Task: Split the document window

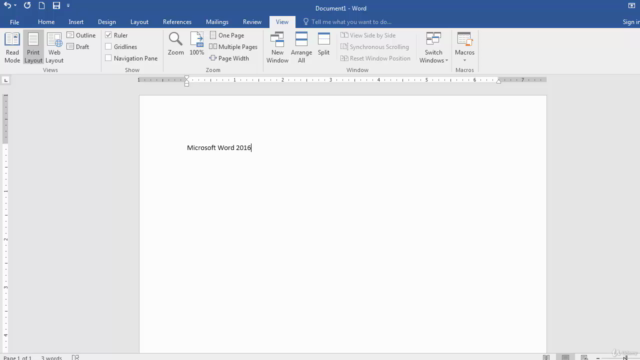Action: pyautogui.click(x=324, y=44)
